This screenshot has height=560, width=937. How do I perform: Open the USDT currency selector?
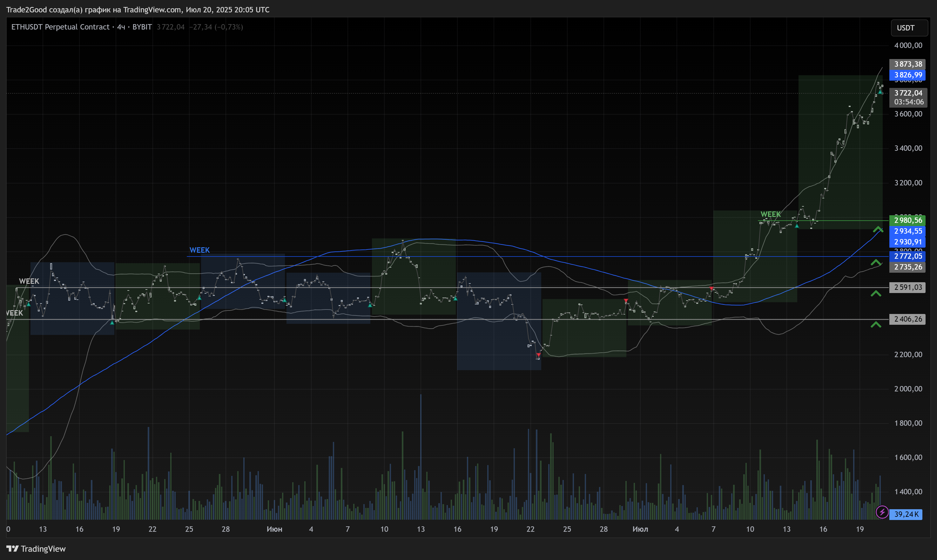(x=909, y=28)
